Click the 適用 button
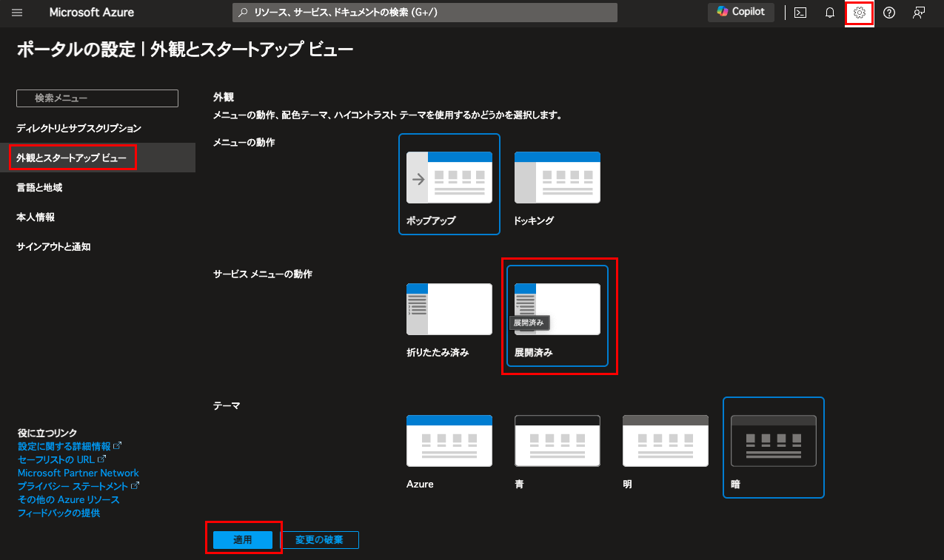This screenshot has height=560, width=944. [243, 539]
